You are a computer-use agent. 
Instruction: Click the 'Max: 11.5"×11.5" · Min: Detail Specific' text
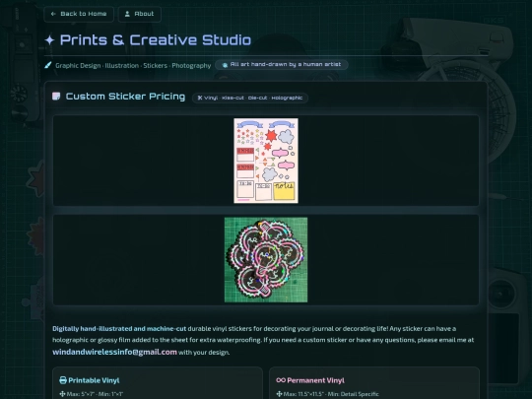click(x=331, y=394)
